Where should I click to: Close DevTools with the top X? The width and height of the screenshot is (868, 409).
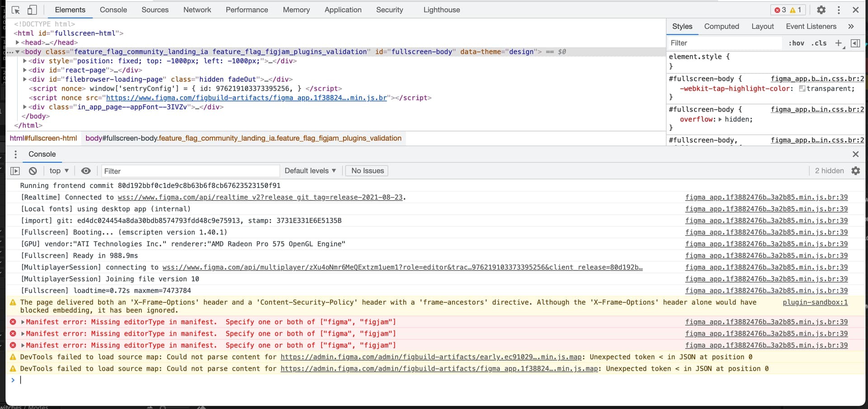click(x=855, y=10)
